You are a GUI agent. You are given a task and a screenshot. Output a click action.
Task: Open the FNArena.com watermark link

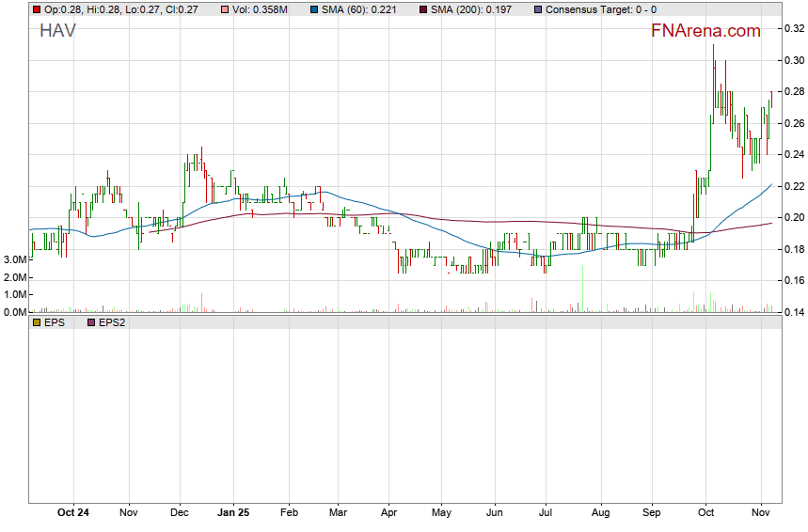tap(705, 31)
